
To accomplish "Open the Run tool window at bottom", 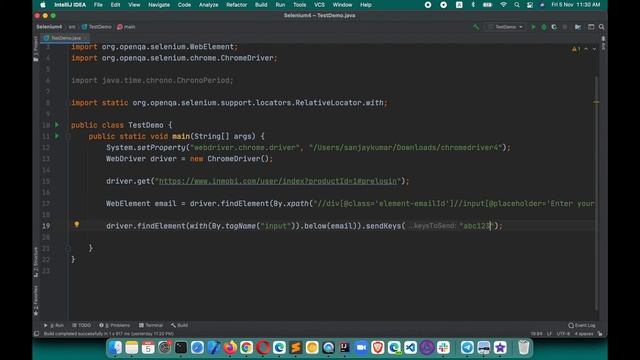I will [x=54, y=325].
